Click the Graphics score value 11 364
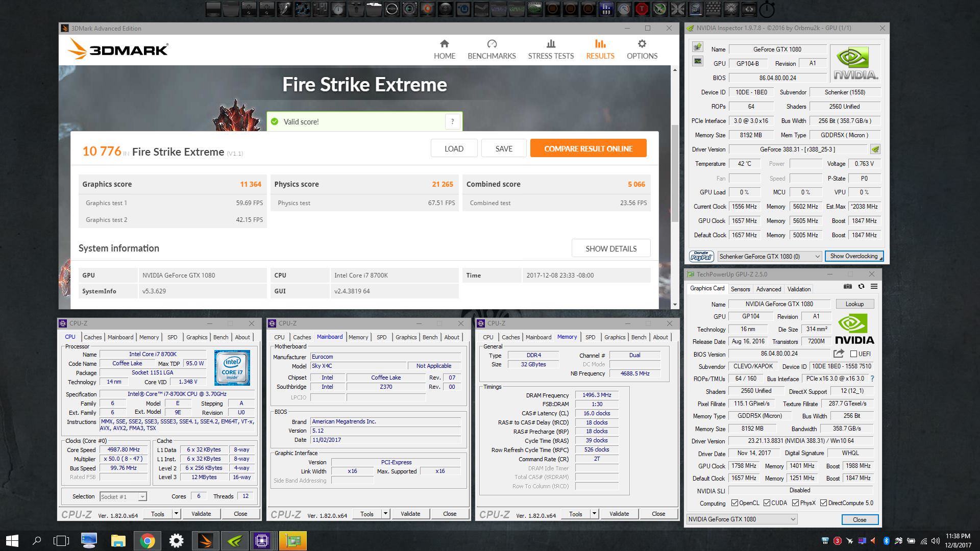The image size is (980, 551). pos(251,184)
